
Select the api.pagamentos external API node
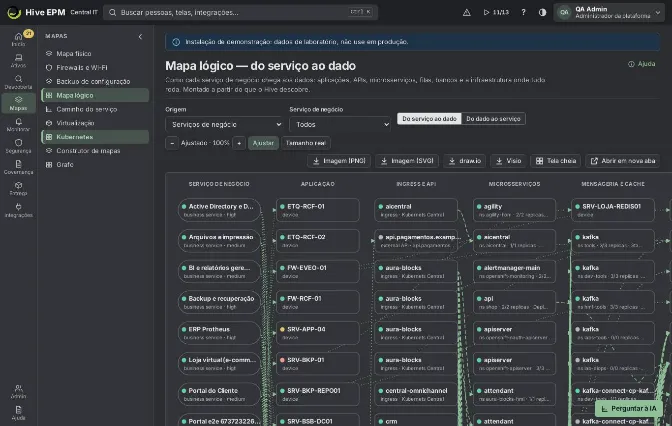pos(416,241)
